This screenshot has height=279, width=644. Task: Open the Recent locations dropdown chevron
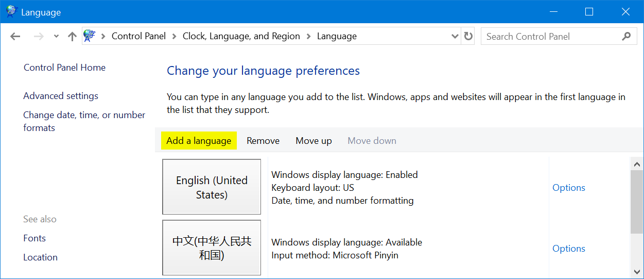point(56,36)
